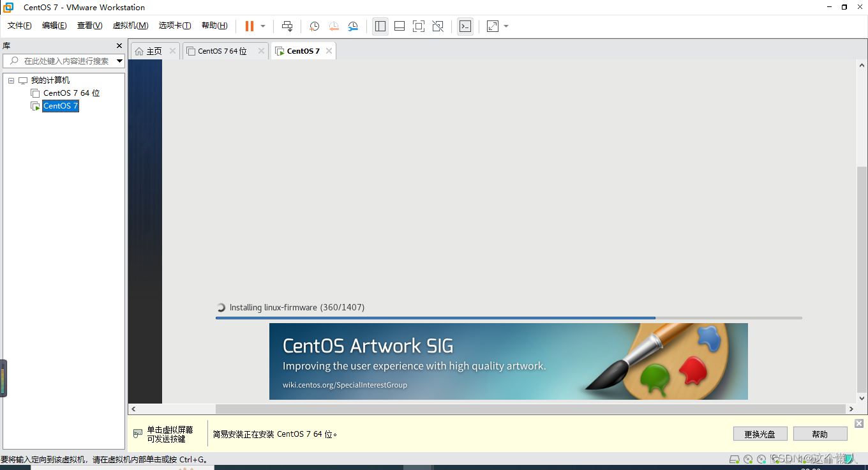Click the vertical scrollbar down arrow

pyautogui.click(x=862, y=398)
